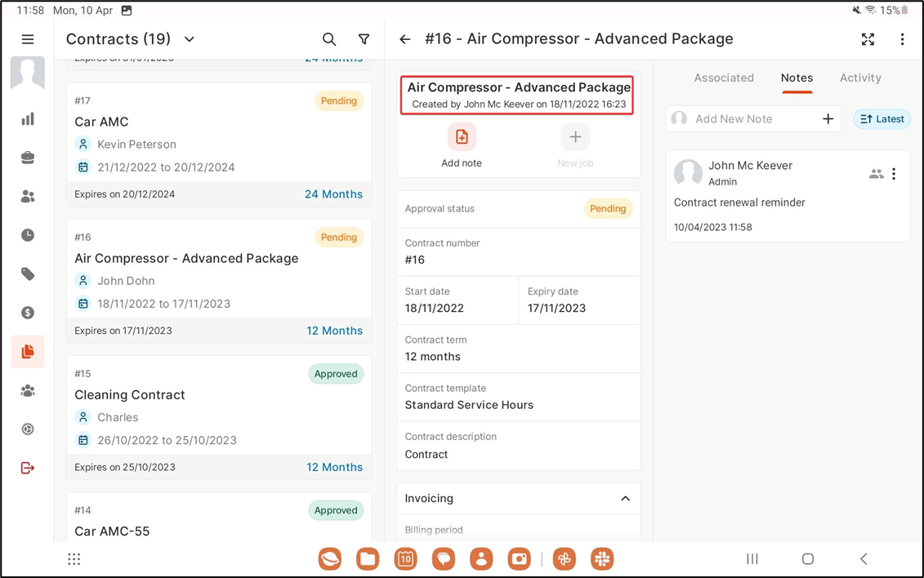Viewport: 924px width, 578px height.
Task: Open the dashboard chart icon in sidebar
Action: click(28, 119)
